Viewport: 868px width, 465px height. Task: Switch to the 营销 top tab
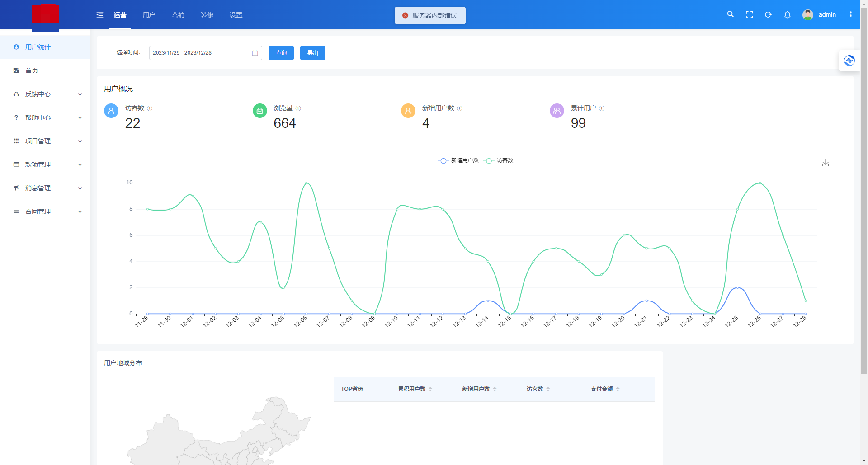tap(178, 15)
